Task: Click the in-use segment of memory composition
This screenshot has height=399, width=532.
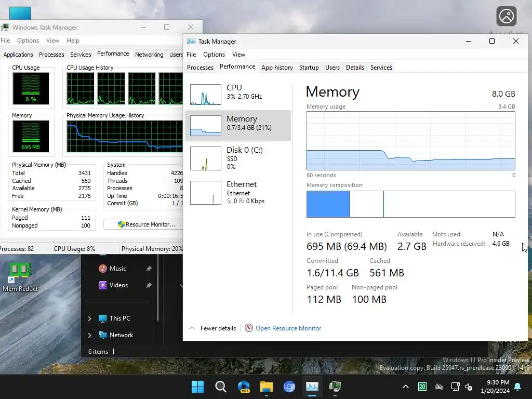Action: pyautogui.click(x=328, y=204)
